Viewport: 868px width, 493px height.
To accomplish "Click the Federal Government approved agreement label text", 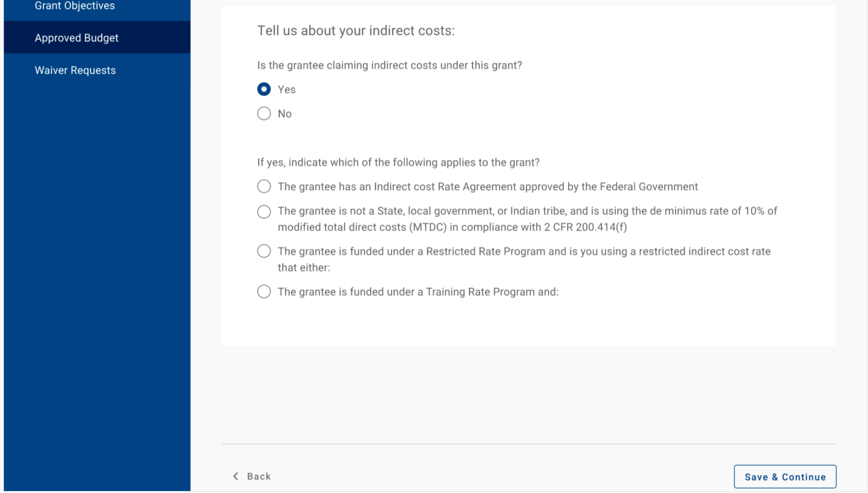I will click(487, 187).
